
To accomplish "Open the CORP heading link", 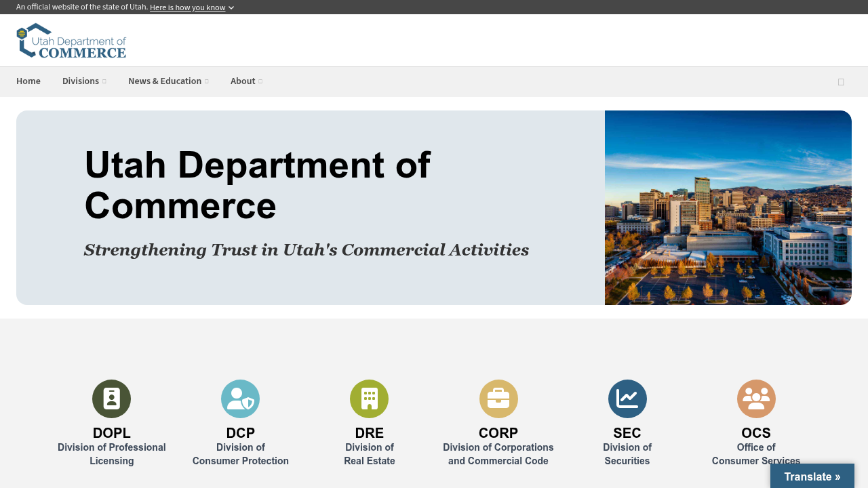I will pyautogui.click(x=498, y=433).
